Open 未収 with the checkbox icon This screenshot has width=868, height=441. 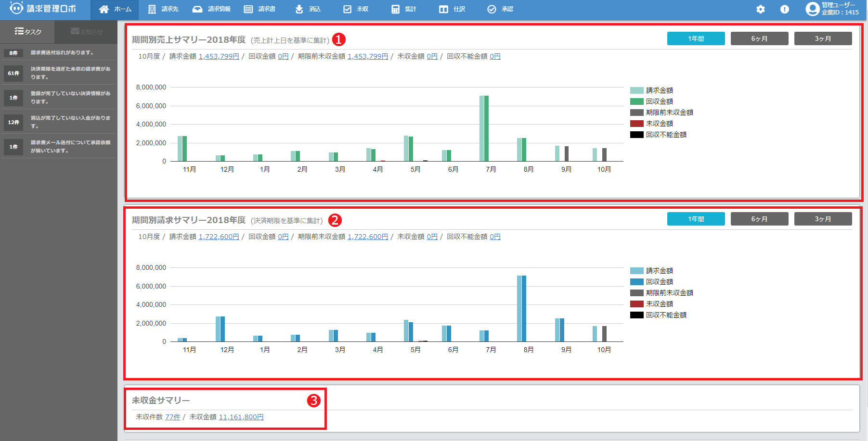(x=347, y=9)
